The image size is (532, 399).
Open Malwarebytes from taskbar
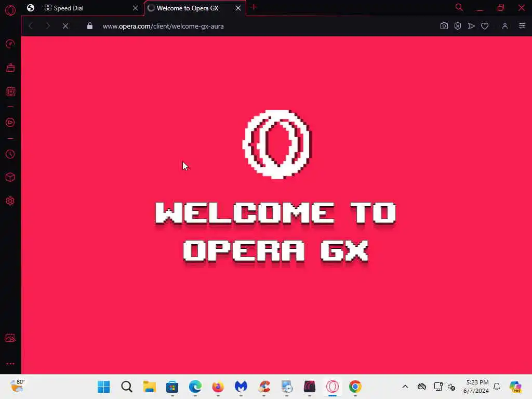click(x=241, y=387)
